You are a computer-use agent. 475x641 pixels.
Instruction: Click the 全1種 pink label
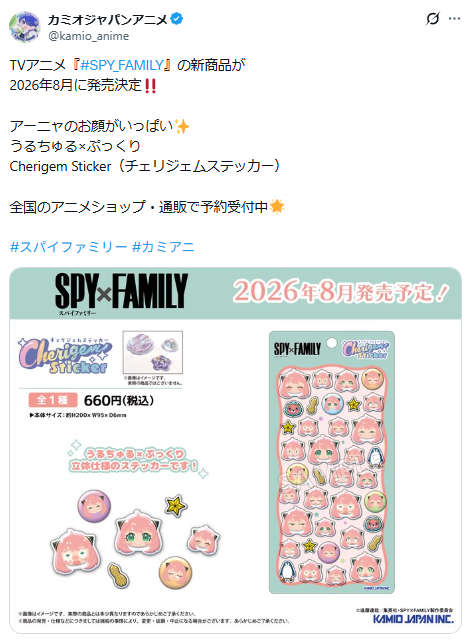(x=53, y=400)
